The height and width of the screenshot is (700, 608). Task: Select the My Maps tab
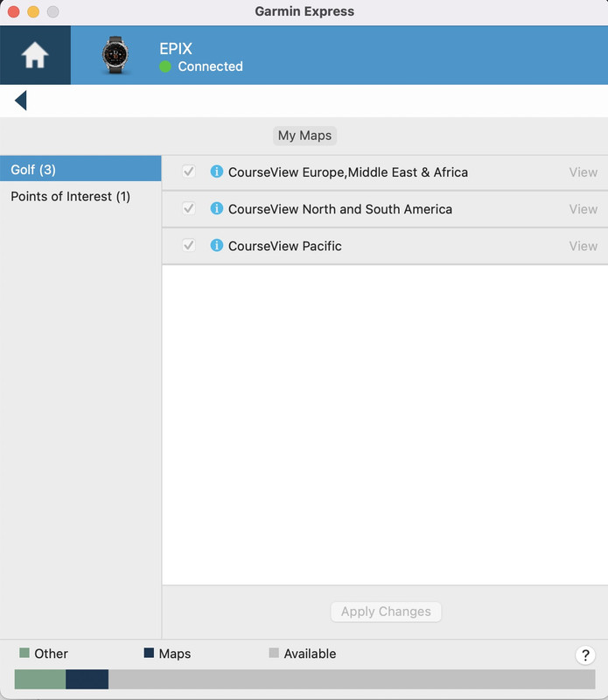click(304, 136)
